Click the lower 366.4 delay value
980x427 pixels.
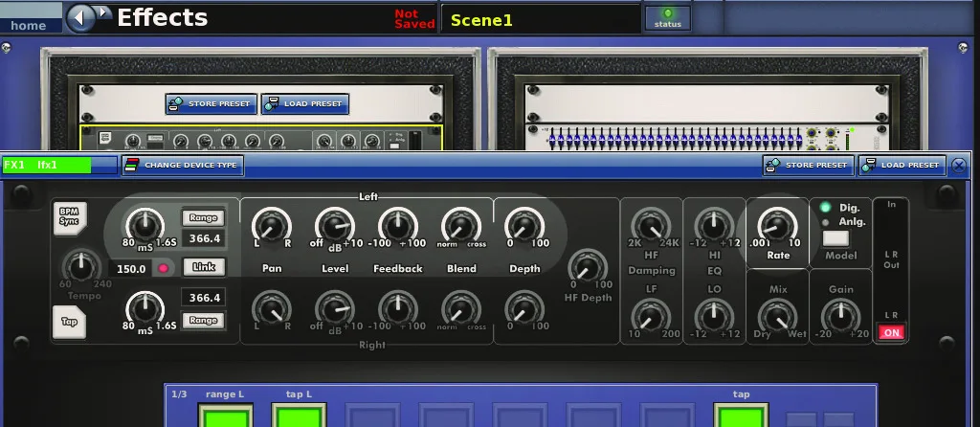[204, 298]
